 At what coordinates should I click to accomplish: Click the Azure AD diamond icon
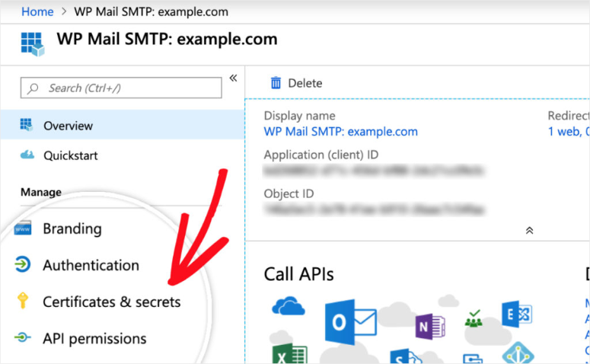point(518,353)
